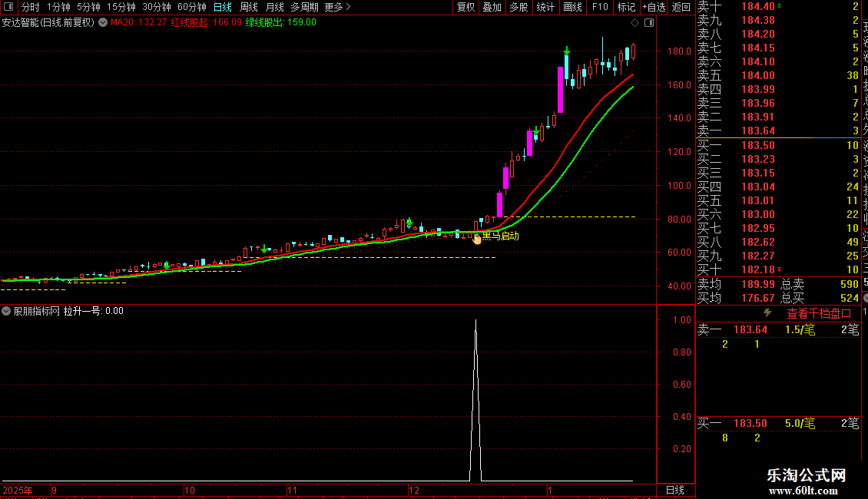The image size is (868, 499).
Task: Click the 返回 back button
Action: point(681,7)
